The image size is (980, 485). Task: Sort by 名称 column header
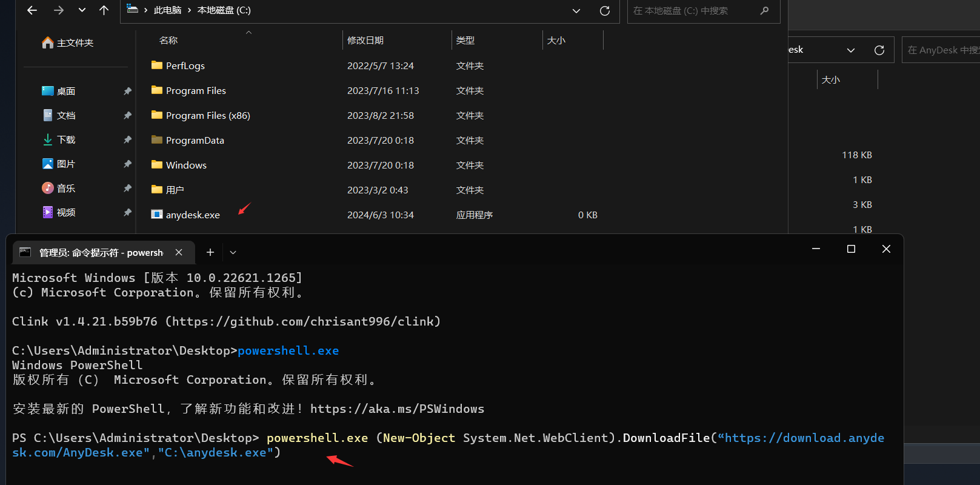tap(168, 40)
